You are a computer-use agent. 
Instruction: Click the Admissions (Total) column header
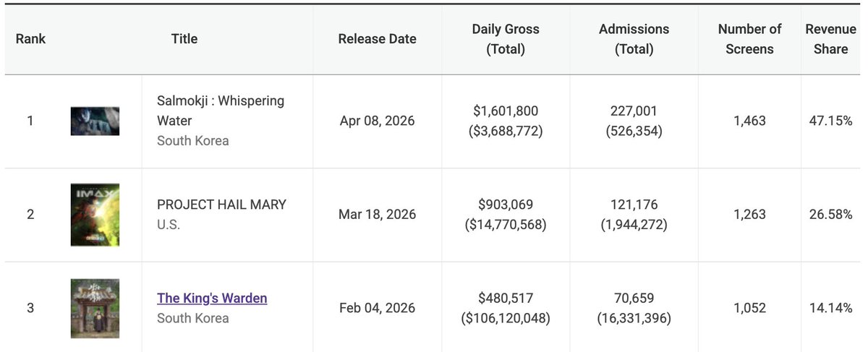coord(634,39)
